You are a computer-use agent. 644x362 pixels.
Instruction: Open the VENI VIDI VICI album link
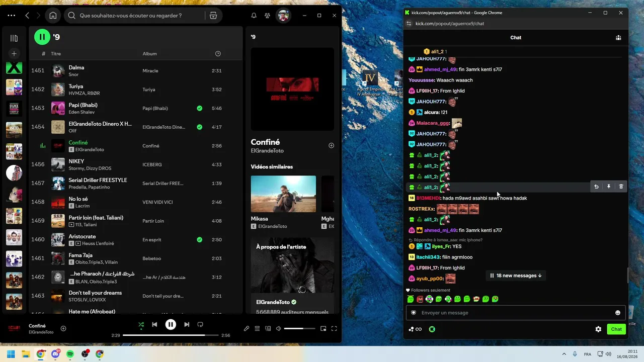pos(157,202)
